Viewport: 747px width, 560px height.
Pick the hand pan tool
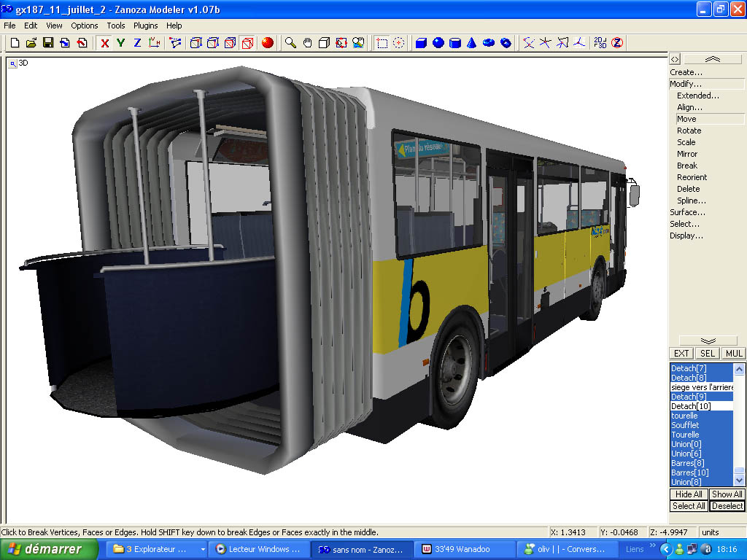307,43
